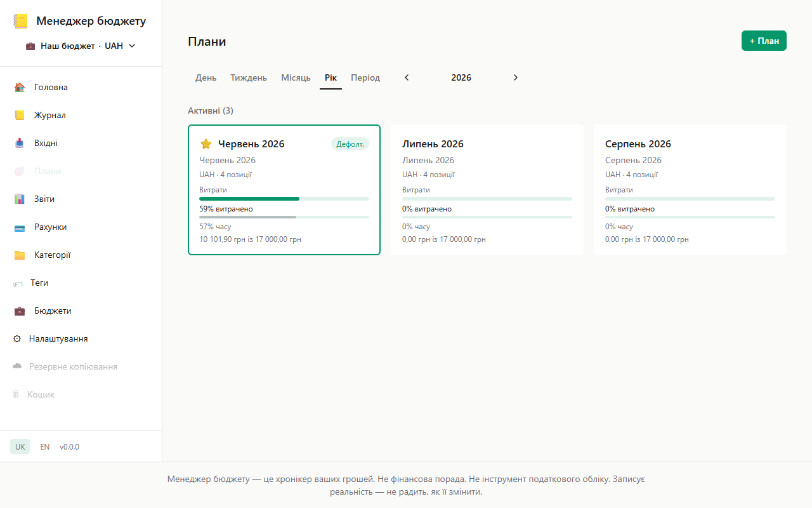Click the bar chart icon for Звіти

tap(20, 199)
